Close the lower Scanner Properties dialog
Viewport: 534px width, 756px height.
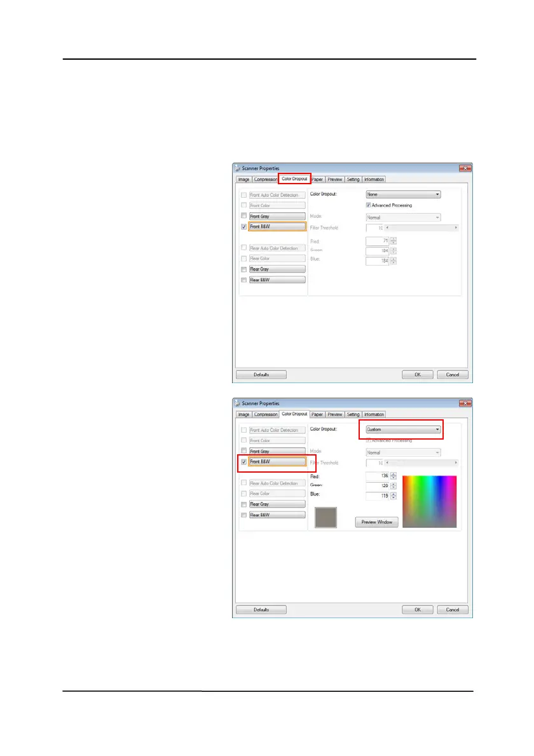click(x=465, y=403)
